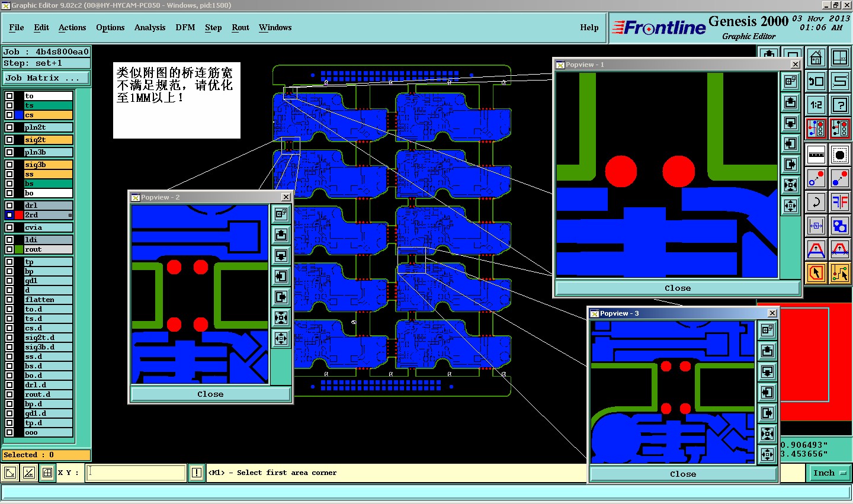Click Close button in Popview 3
Screen dimensions: 853x504
coord(683,474)
